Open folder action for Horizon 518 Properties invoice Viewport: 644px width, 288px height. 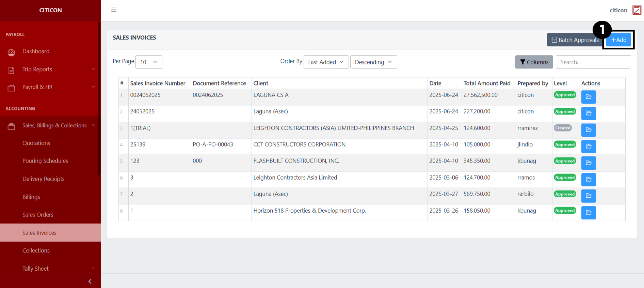(x=589, y=212)
